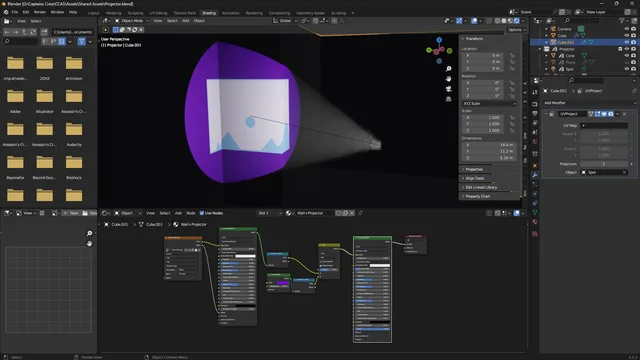
Task: Open the 3D viewport Select menu
Action: [172, 21]
